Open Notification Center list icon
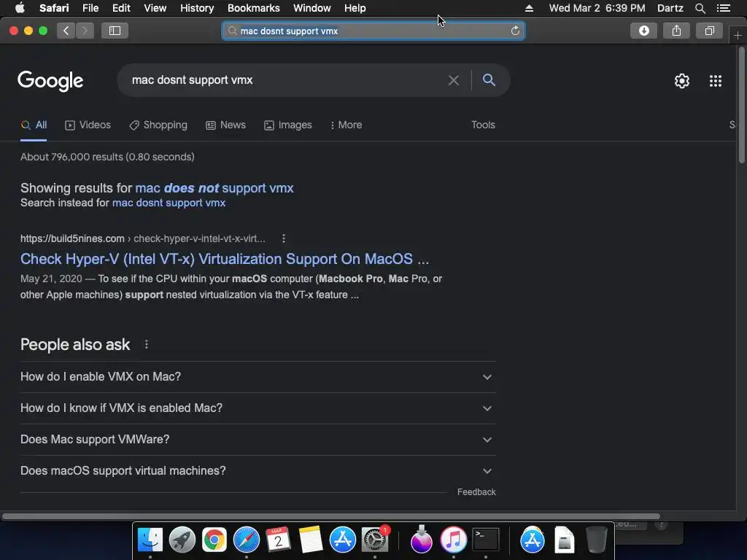747x560 pixels. tap(724, 8)
